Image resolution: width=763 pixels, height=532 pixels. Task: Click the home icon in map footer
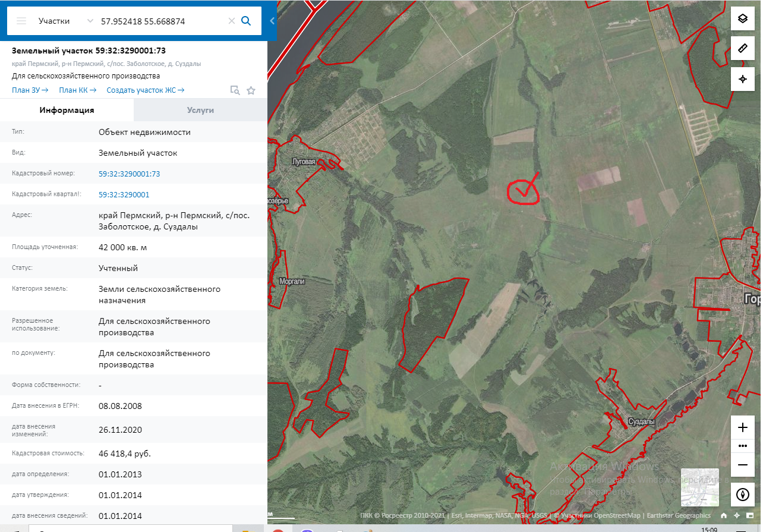(x=724, y=515)
